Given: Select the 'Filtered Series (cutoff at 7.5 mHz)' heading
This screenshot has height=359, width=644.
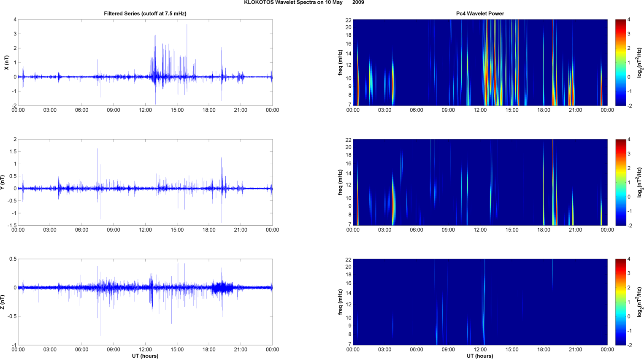Looking at the screenshot, I should (x=145, y=13).
